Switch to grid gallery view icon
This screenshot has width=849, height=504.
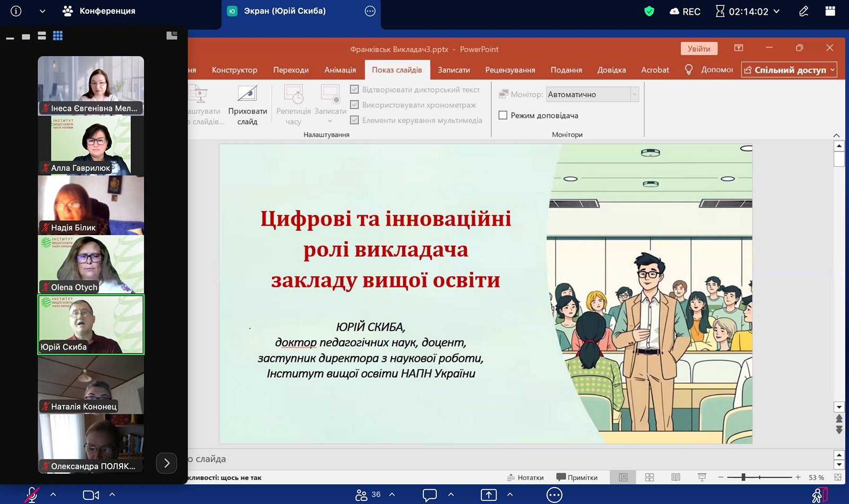click(58, 36)
